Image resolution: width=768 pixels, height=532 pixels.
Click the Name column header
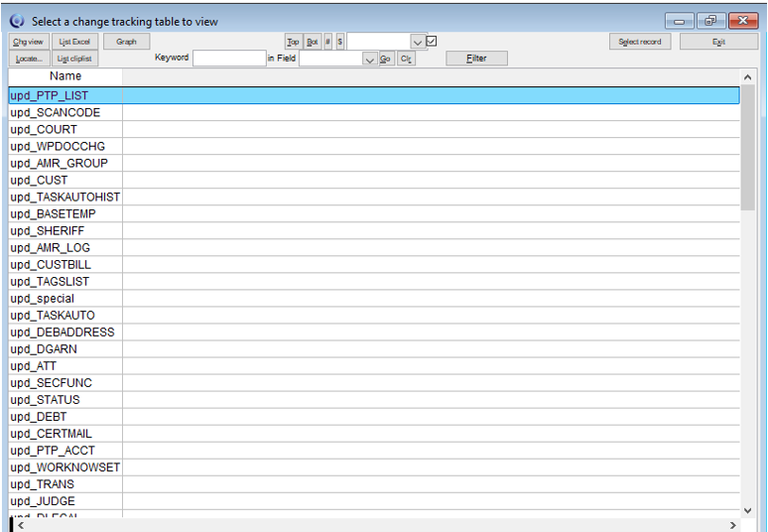point(65,76)
